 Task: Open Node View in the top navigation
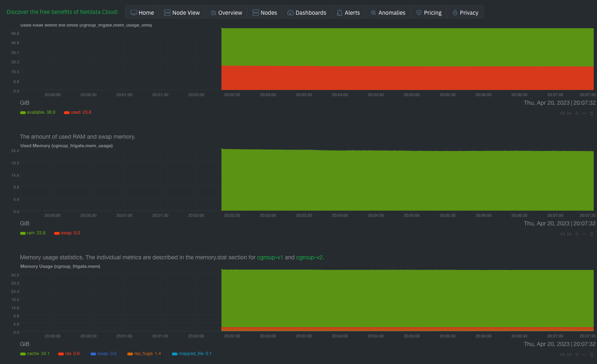(182, 12)
